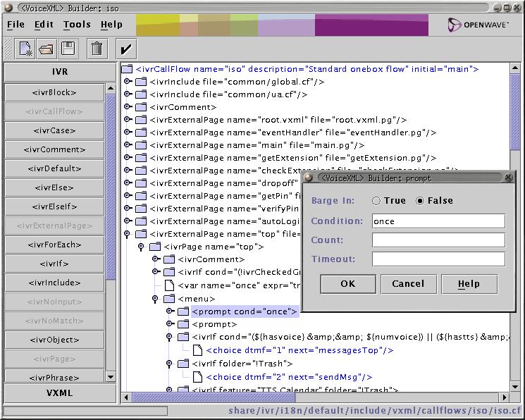This screenshot has height=420, width=525.
Task: Collapse the ivrIf hasvoice condition node
Action: 169,337
